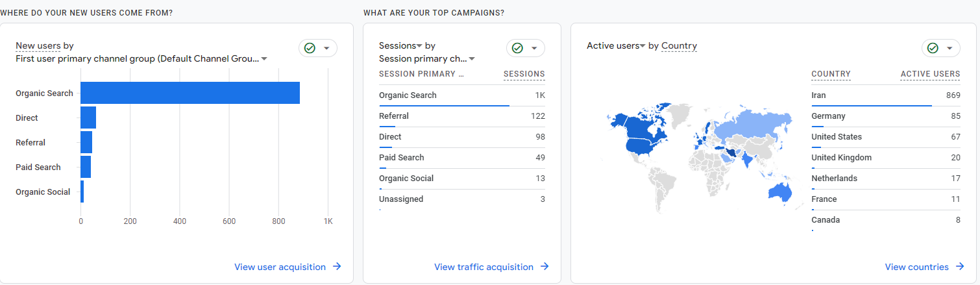Select United Kingdom in country table

(886, 158)
